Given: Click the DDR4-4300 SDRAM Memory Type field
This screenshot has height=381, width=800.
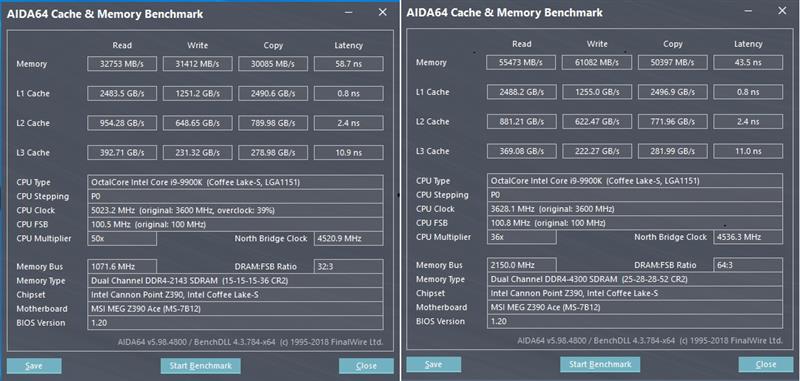Looking at the screenshot, I should [635, 279].
